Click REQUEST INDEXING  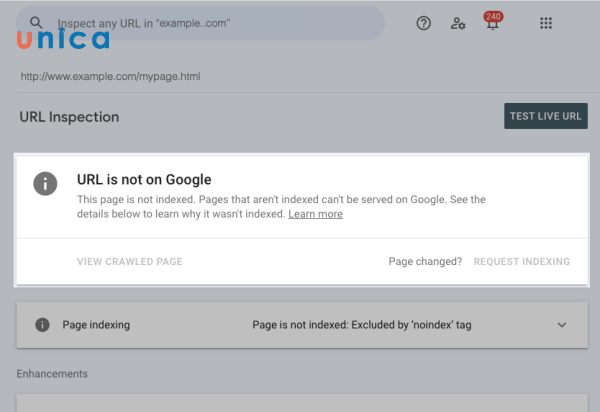click(x=521, y=262)
